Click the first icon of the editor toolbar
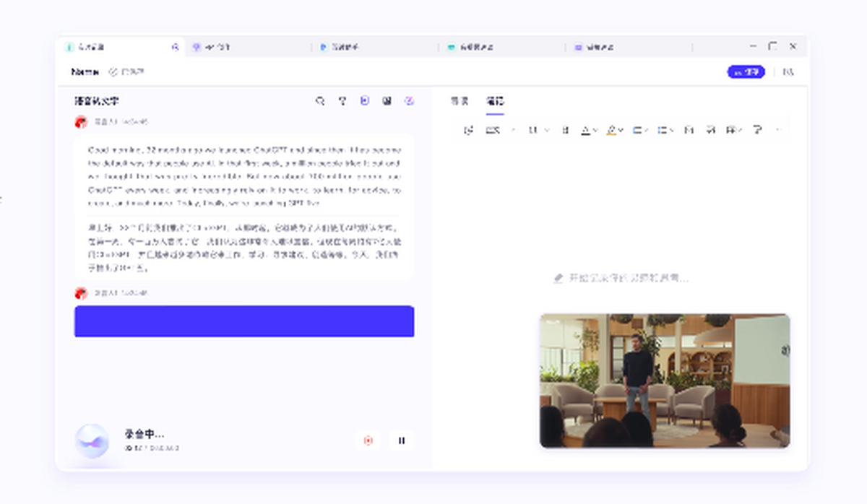 468,130
